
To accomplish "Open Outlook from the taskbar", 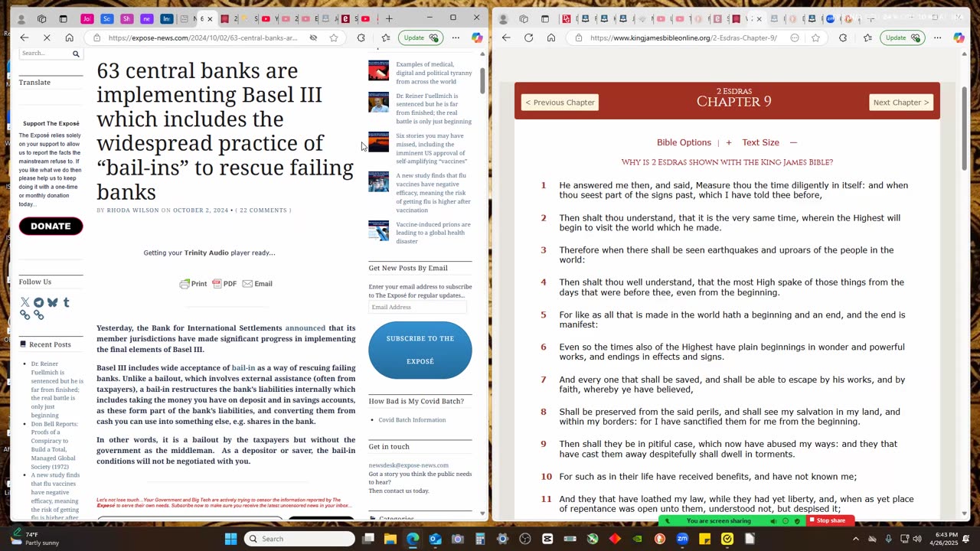I will (435, 539).
